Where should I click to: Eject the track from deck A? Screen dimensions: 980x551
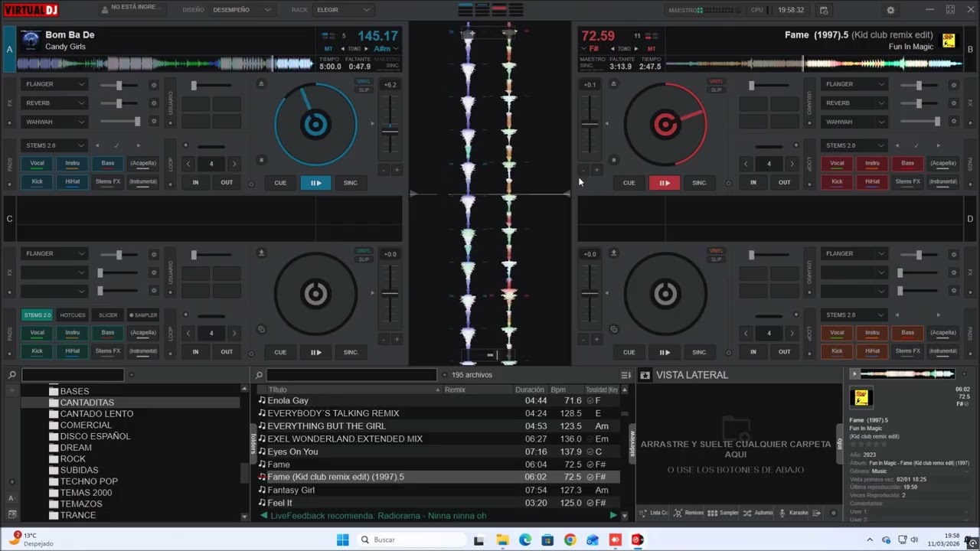pos(261,83)
